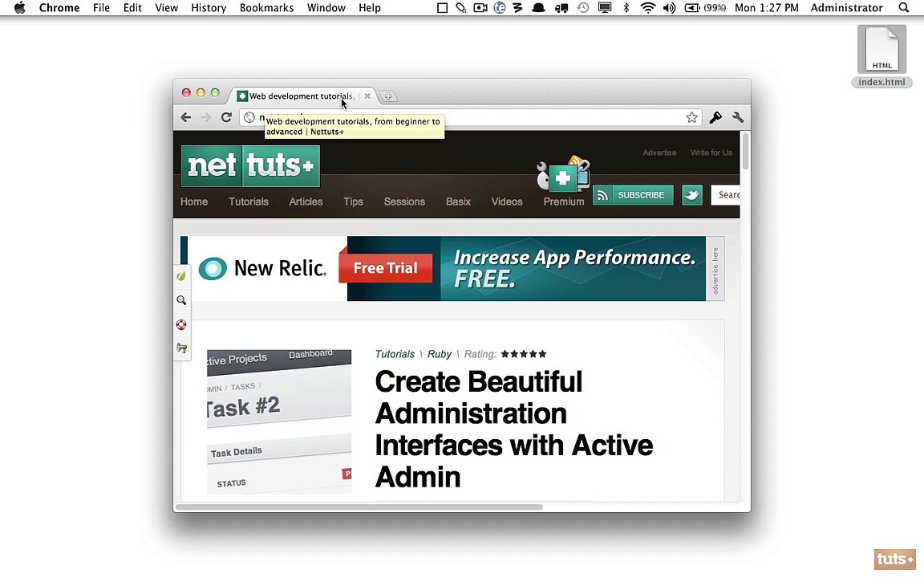924x578 pixels.
Task: Open the View menu
Action: click(x=166, y=8)
